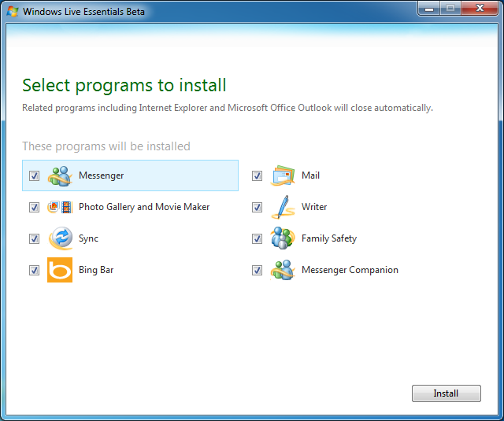This screenshot has width=504, height=421.
Task: Click the Photo Gallery and Movie Maker icon
Action: pos(60,207)
